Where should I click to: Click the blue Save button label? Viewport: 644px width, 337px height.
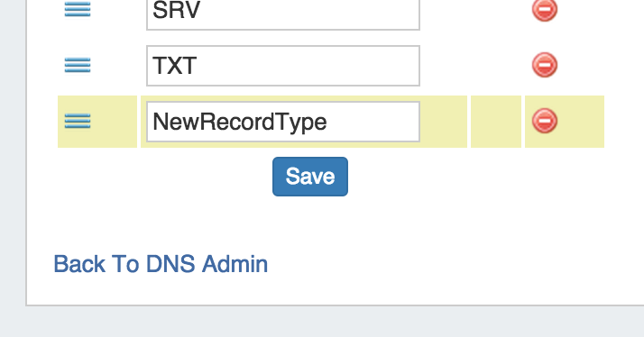pos(310,177)
